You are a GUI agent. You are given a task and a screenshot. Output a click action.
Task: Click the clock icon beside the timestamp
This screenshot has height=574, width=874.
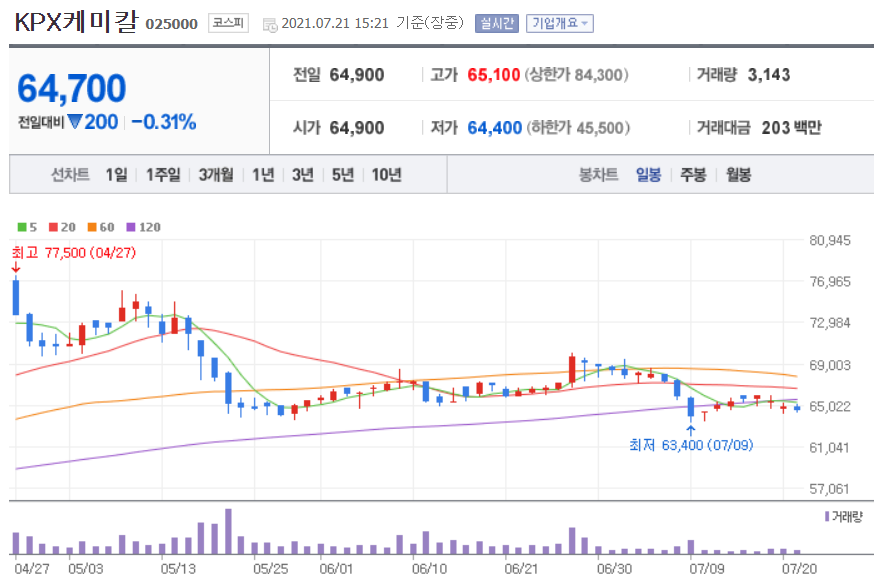click(270, 25)
